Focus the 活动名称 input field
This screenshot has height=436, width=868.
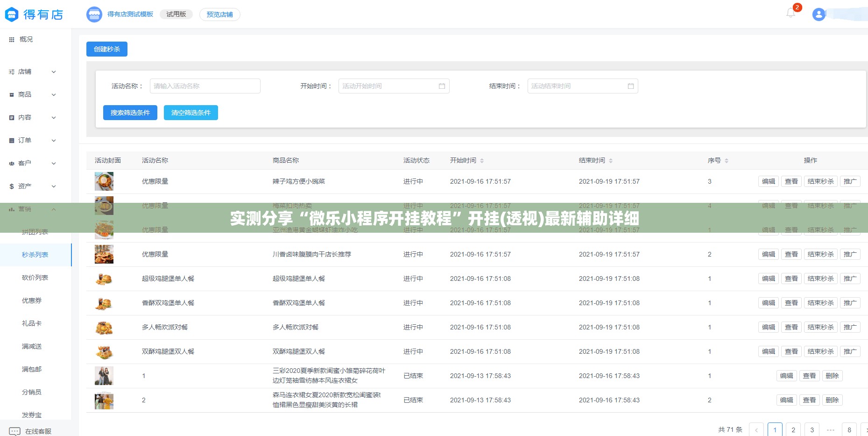[x=205, y=86]
